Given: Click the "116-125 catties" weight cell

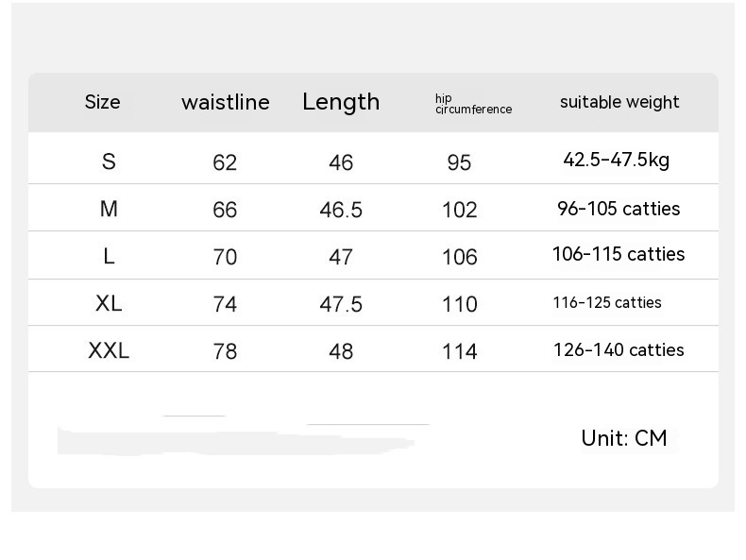Looking at the screenshot, I should tap(607, 302).
